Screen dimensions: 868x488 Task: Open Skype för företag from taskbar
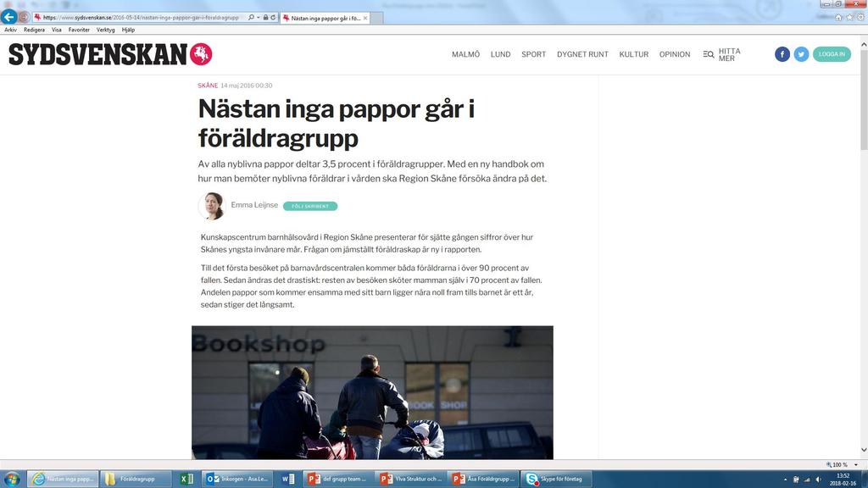[555, 480]
